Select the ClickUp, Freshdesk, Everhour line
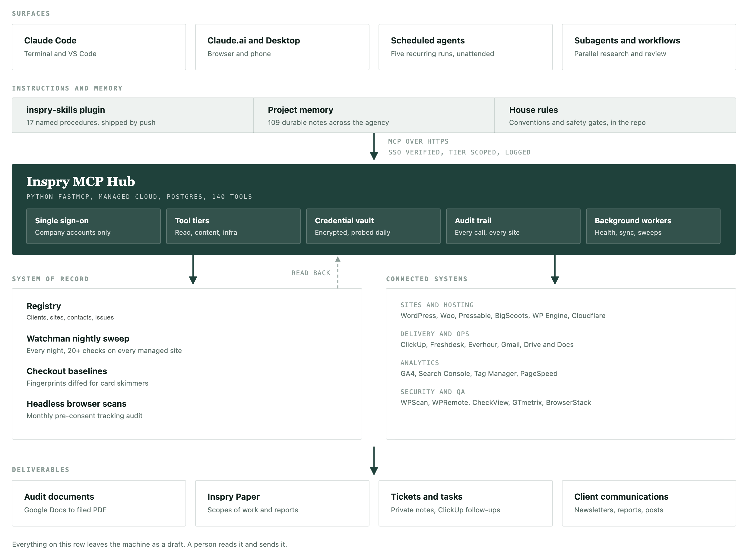The width and height of the screenshot is (748, 560). point(487,345)
